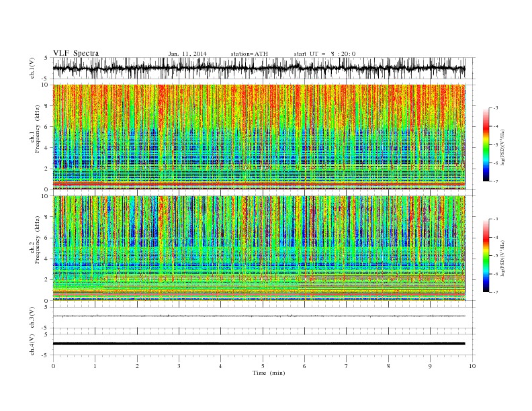The image size is (532, 411).
Task: Click time axis tick label '3'
Action: pyautogui.click(x=179, y=366)
